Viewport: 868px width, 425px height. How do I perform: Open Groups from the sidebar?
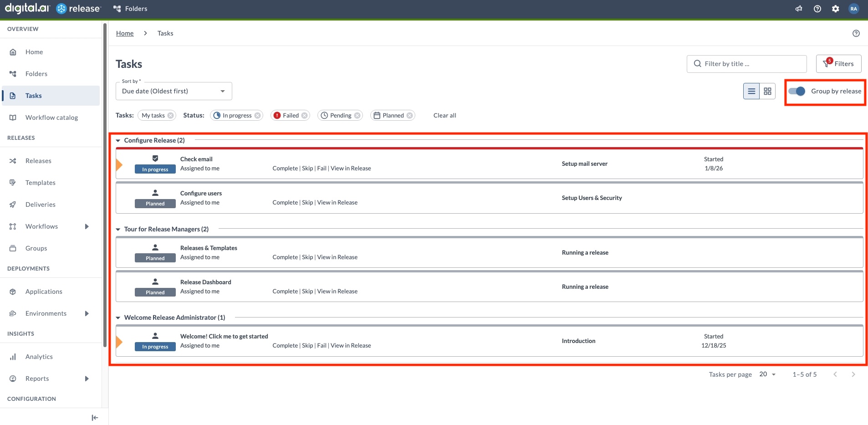(36, 248)
